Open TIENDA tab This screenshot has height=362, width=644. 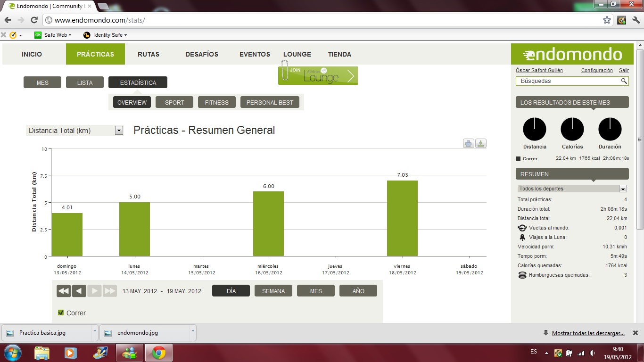point(339,54)
